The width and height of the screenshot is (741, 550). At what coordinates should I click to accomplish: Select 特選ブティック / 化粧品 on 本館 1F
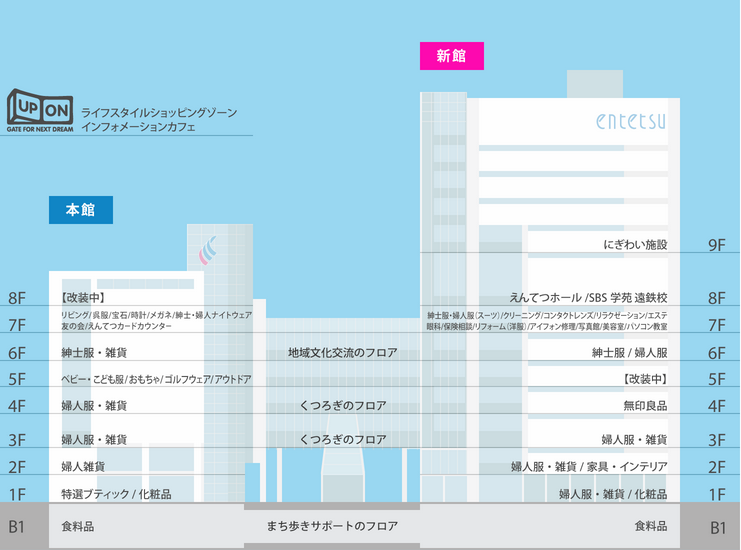[116, 494]
